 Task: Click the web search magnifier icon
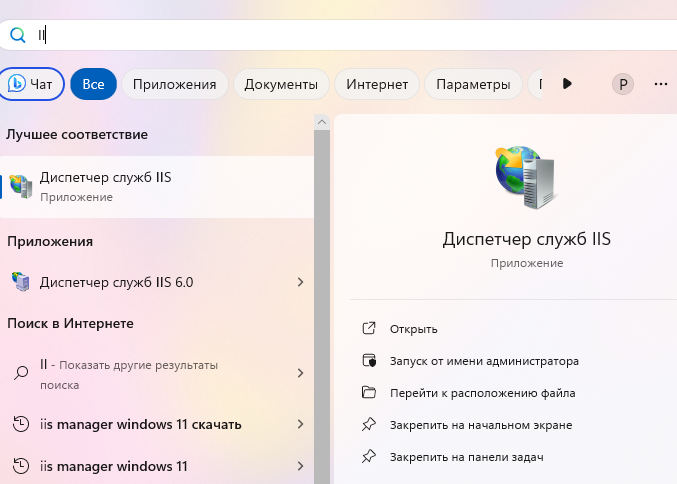point(21,373)
